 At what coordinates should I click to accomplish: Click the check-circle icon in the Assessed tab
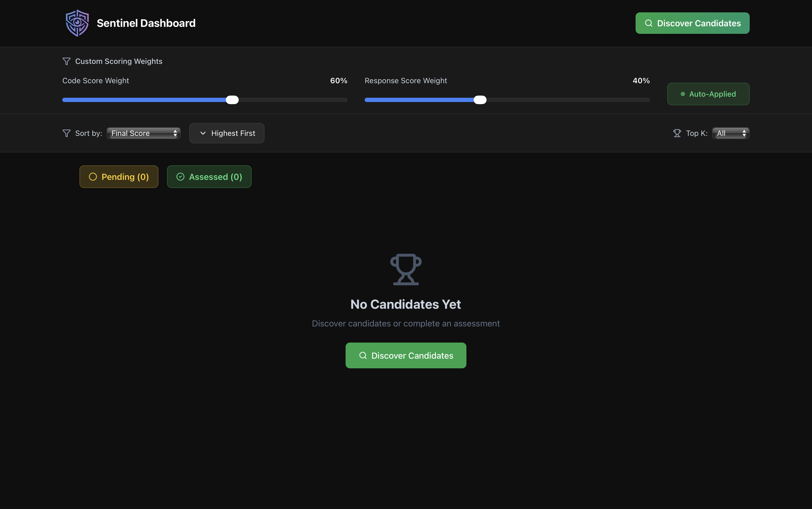[x=180, y=177]
